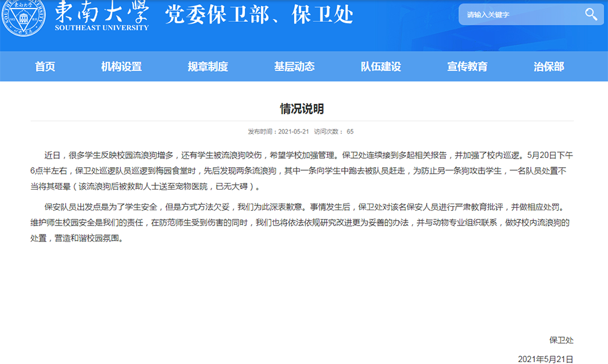Go to the 首页 home page
The height and width of the screenshot is (364, 608).
tap(45, 67)
